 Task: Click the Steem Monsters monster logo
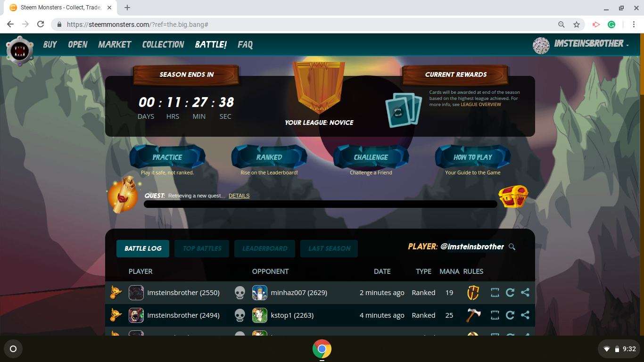click(x=20, y=50)
